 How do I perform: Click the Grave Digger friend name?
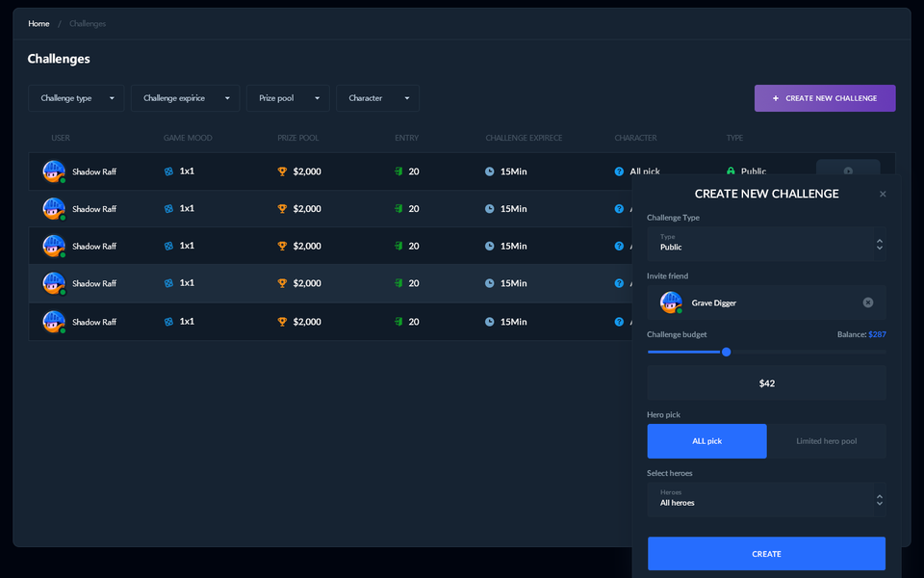(713, 303)
